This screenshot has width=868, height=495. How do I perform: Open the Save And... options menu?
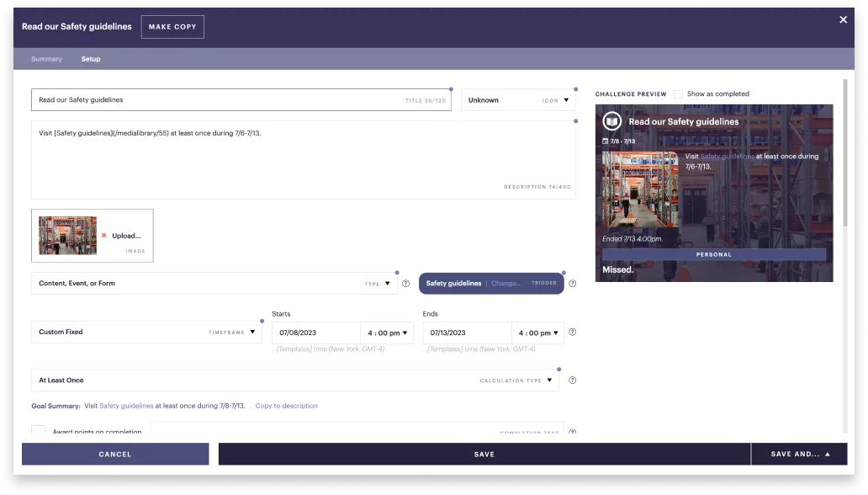click(799, 454)
